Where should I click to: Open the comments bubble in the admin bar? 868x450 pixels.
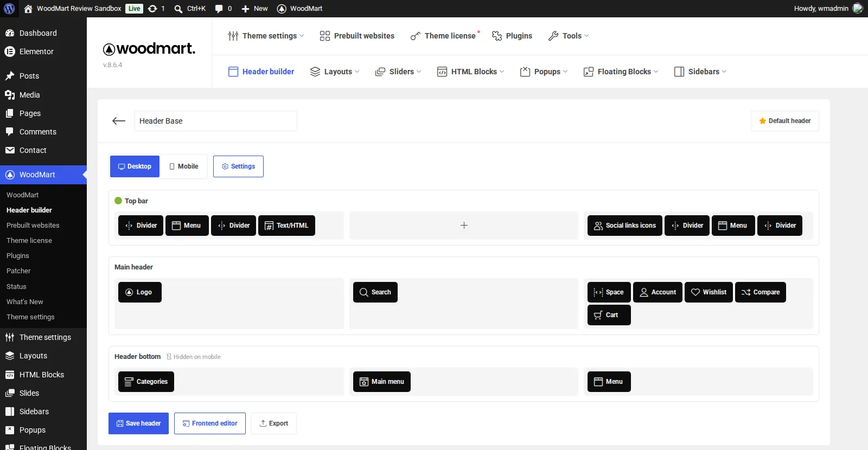point(223,9)
